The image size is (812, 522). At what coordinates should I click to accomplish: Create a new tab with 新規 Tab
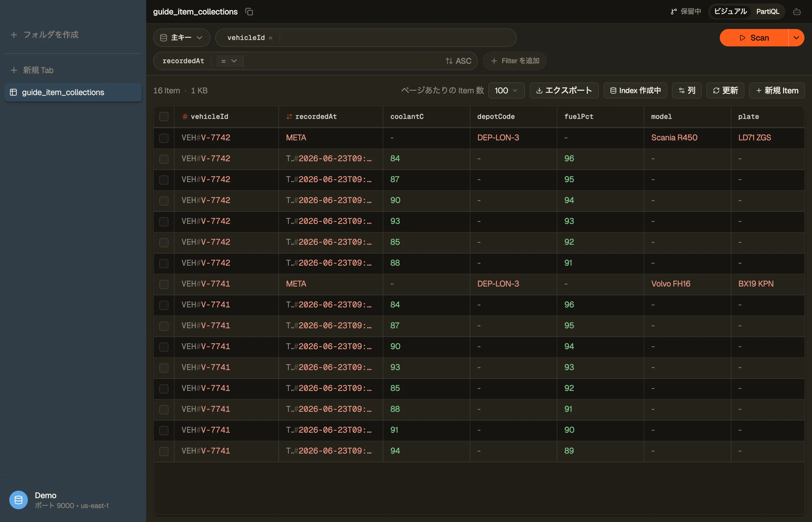tap(32, 70)
